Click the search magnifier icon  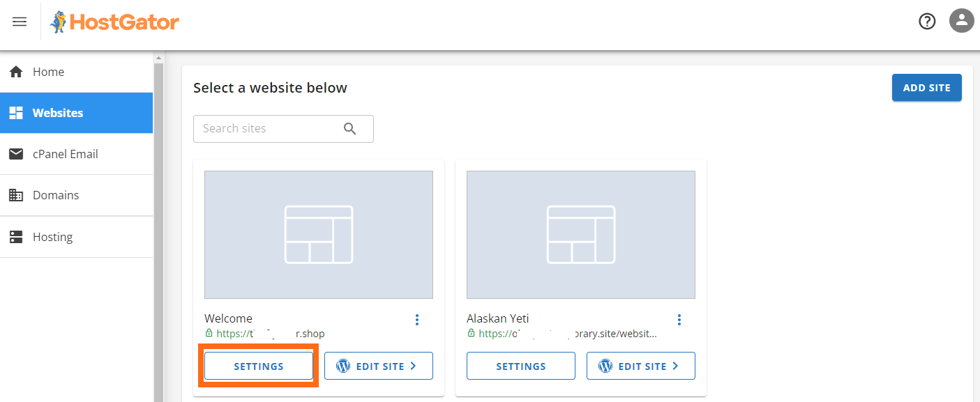pos(349,129)
